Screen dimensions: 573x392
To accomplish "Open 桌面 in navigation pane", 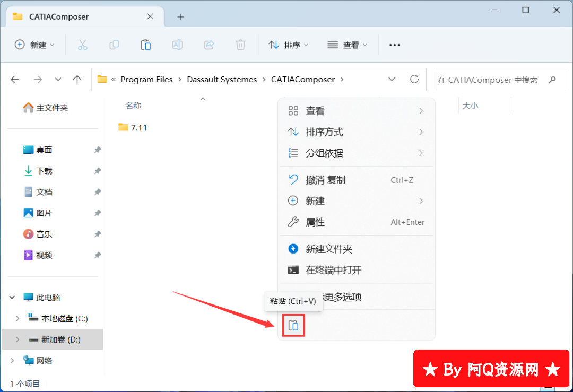I will (x=38, y=150).
